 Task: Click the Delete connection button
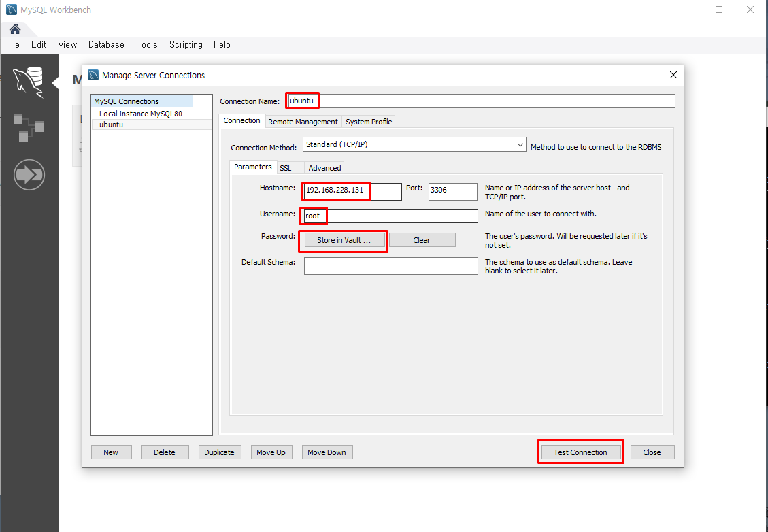pyautogui.click(x=165, y=452)
